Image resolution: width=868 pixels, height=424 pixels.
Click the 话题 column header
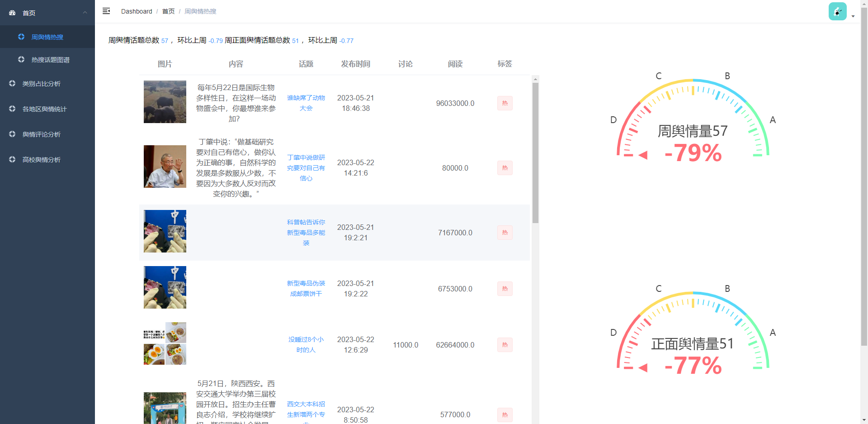[x=306, y=64]
